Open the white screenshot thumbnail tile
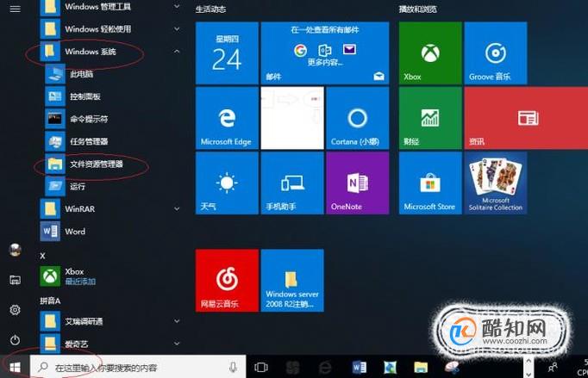Viewport: 588px width, 378px height. tap(292, 118)
